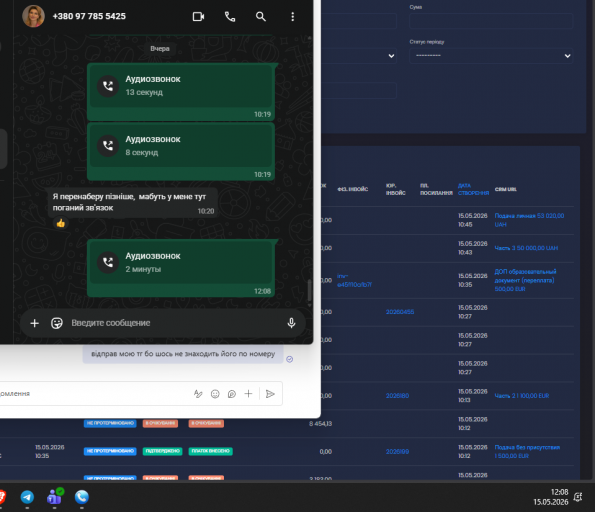Image resolution: width=595 pixels, height=512 pixels.
Task: Open text formatting in Teams compose box
Action: pos(198,394)
